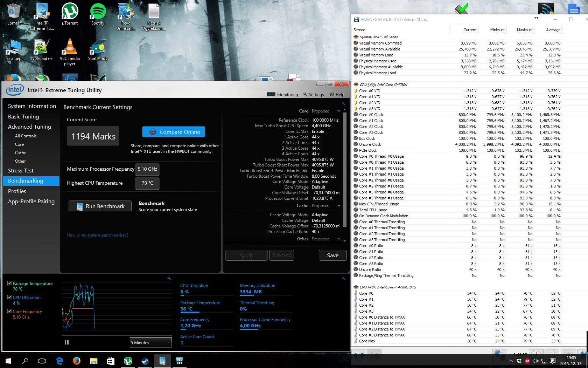Switch to HWiNFO on the taskbar
Screen dimensions: 588x368
tap(179, 361)
